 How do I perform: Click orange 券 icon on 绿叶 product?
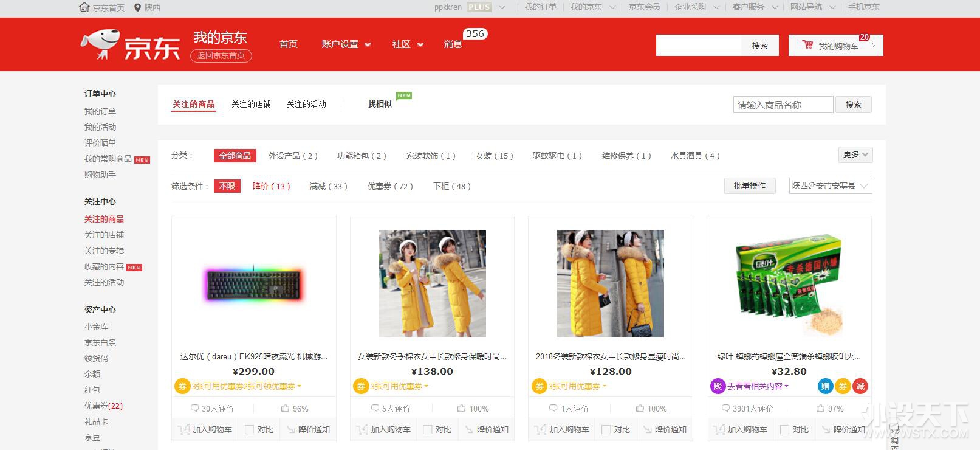click(843, 386)
